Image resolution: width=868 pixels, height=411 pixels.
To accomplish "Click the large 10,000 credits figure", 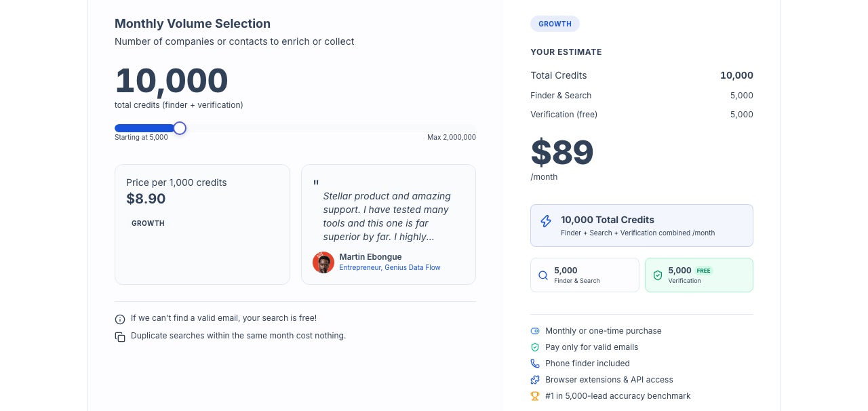I will pyautogui.click(x=172, y=81).
